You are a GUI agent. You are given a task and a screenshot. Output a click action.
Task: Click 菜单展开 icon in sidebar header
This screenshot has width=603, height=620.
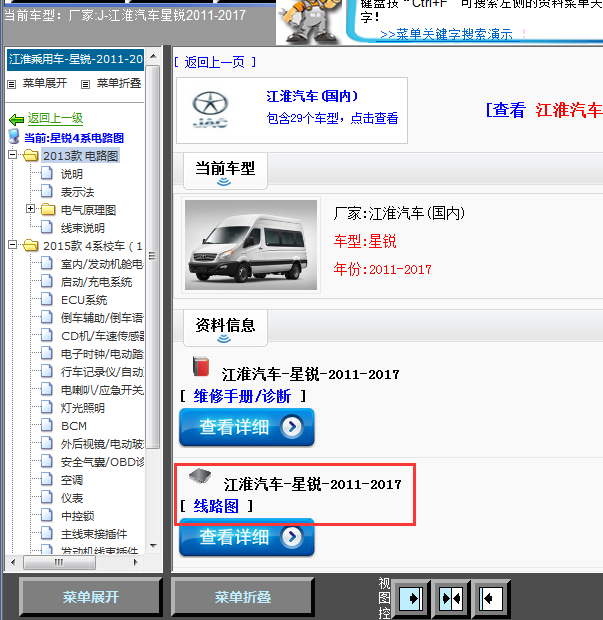(12, 84)
